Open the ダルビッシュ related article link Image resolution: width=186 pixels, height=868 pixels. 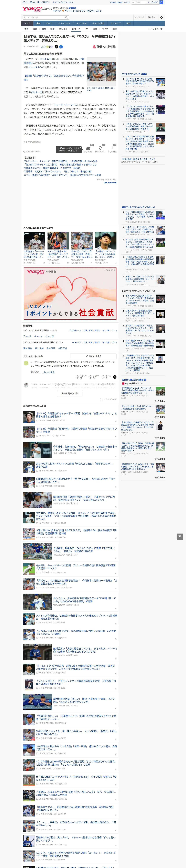pyautogui.click(x=60, y=161)
